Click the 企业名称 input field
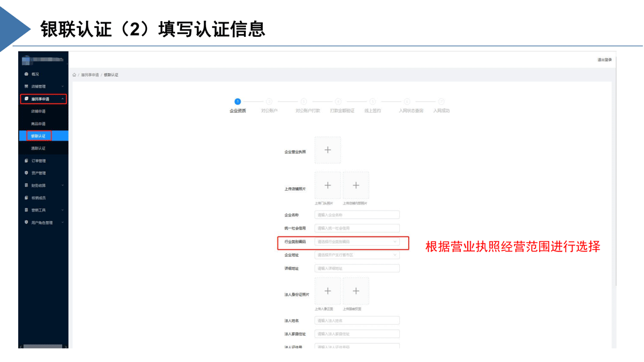 click(x=357, y=215)
